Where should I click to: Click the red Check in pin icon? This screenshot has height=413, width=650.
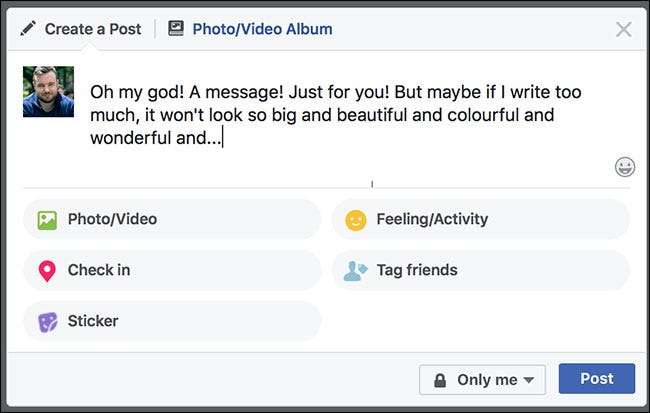click(x=47, y=271)
